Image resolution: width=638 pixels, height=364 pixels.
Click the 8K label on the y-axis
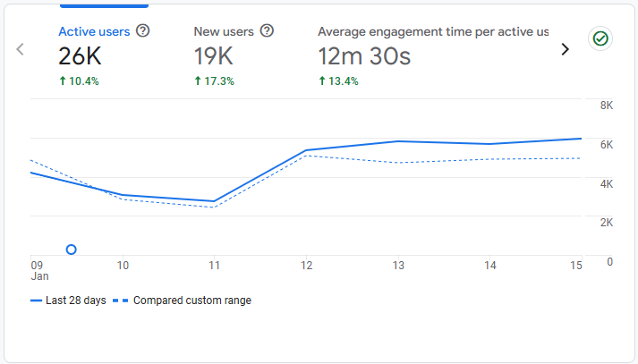606,106
